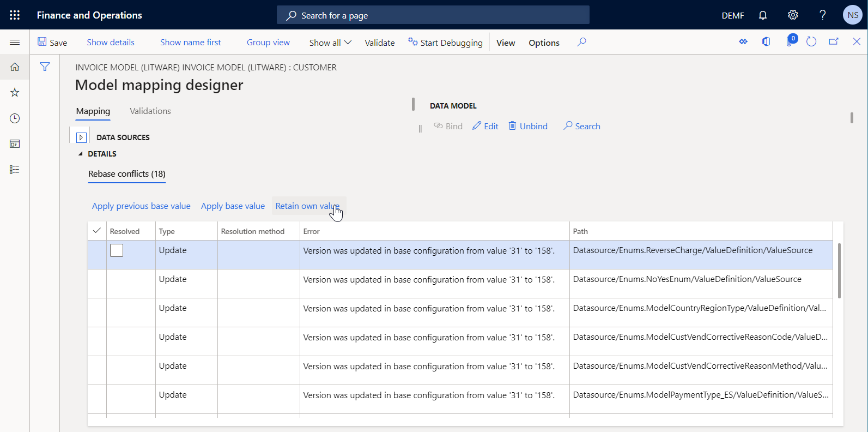
Task: Open the Options menu
Action: [x=544, y=43]
